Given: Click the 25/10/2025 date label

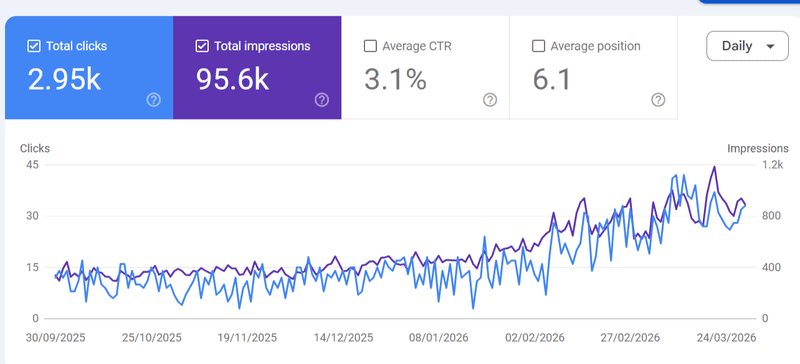Looking at the screenshot, I should click(x=152, y=338).
